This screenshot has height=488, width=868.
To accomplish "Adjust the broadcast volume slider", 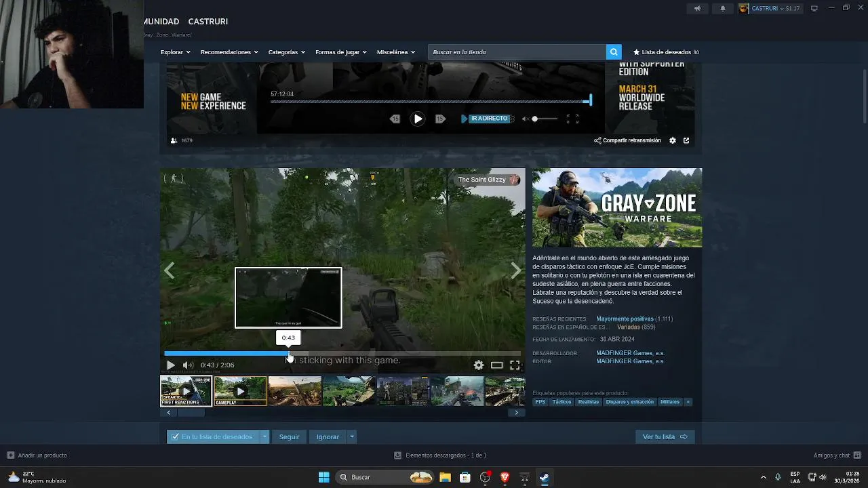I will (546, 119).
